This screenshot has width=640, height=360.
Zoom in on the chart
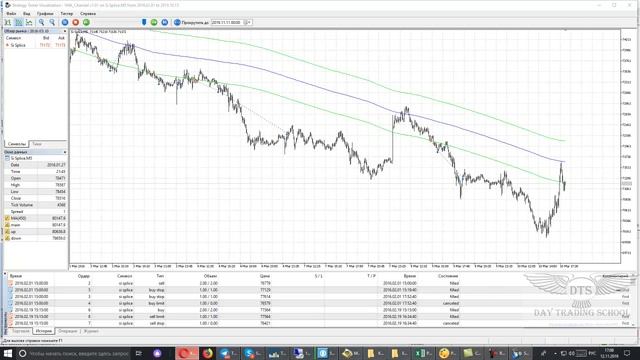click(x=42, y=22)
